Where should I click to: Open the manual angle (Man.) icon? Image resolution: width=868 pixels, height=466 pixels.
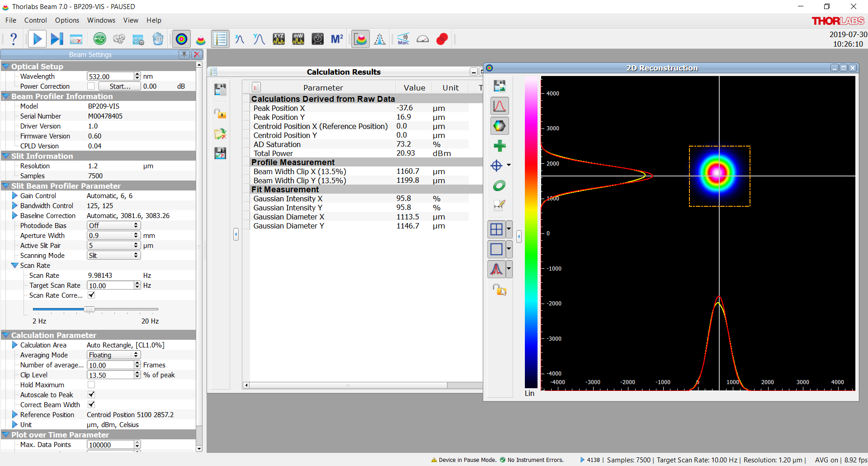point(403,39)
